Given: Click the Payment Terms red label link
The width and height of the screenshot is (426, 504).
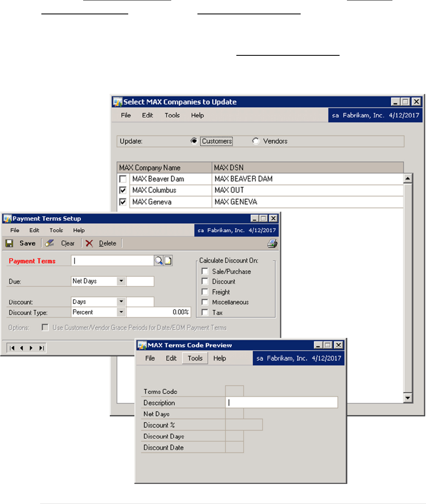Looking at the screenshot, I should [32, 261].
